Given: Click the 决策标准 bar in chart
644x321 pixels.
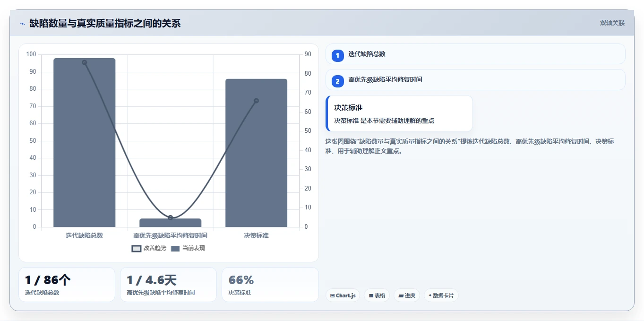Looking at the screenshot, I should (x=256, y=153).
